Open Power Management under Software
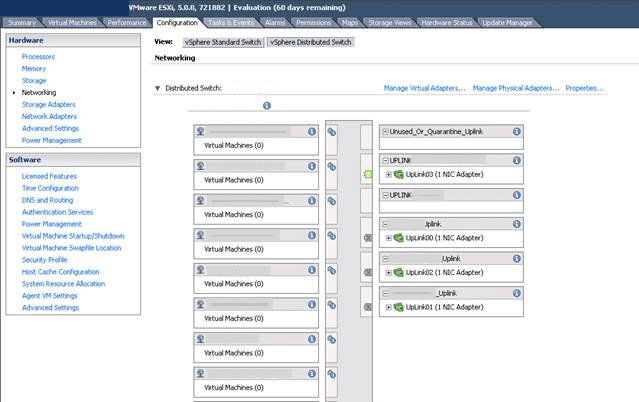Screen dimensions: 639x402 pyautogui.click(x=52, y=224)
